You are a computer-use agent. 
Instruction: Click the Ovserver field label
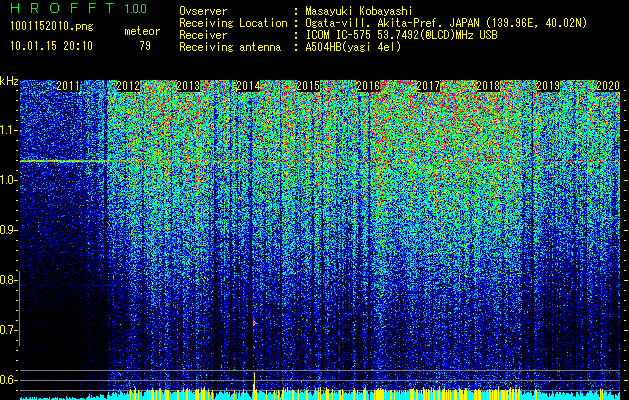pos(203,11)
